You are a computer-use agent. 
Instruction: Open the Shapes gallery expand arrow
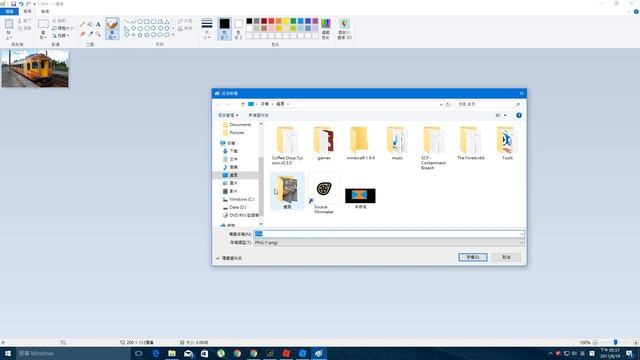173,35
